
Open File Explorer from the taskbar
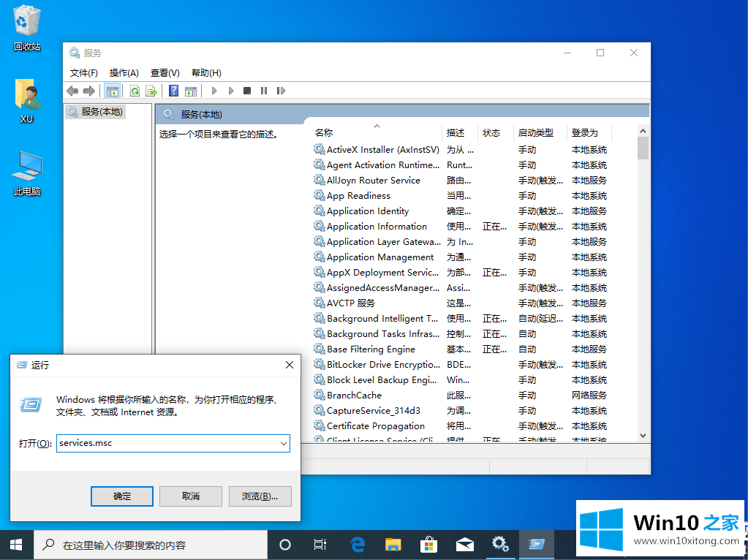click(393, 545)
